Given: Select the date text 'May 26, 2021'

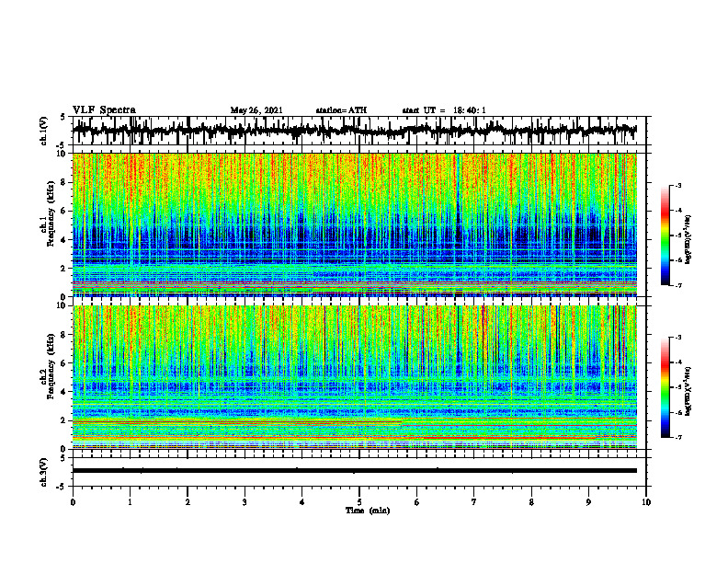Looking at the screenshot, I should (256, 110).
